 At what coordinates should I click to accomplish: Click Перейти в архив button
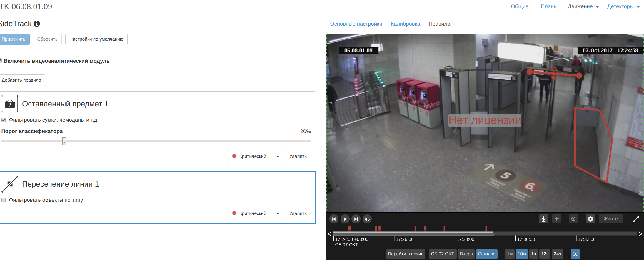[406, 254]
